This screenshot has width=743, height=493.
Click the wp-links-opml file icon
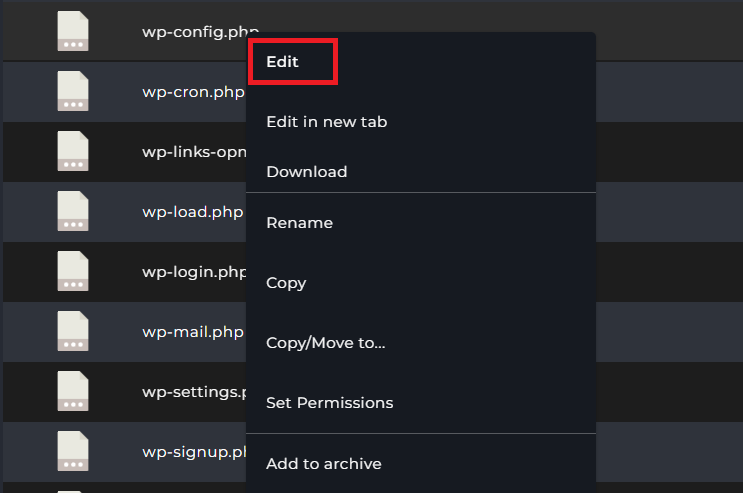[72, 151]
